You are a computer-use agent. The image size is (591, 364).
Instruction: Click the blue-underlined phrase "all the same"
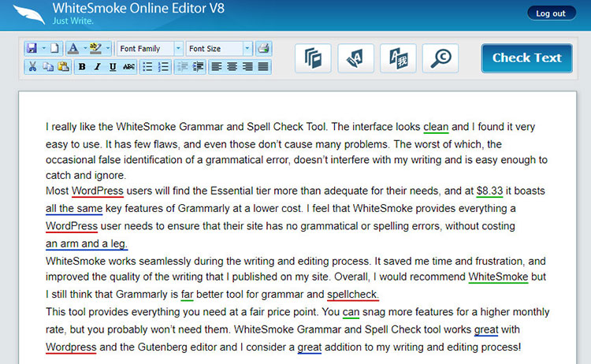[x=74, y=208]
